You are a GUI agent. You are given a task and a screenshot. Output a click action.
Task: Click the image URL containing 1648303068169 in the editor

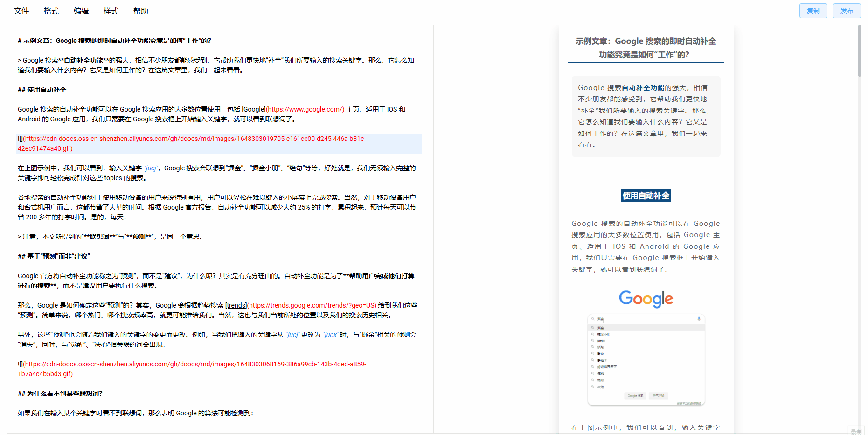pyautogui.click(x=192, y=369)
